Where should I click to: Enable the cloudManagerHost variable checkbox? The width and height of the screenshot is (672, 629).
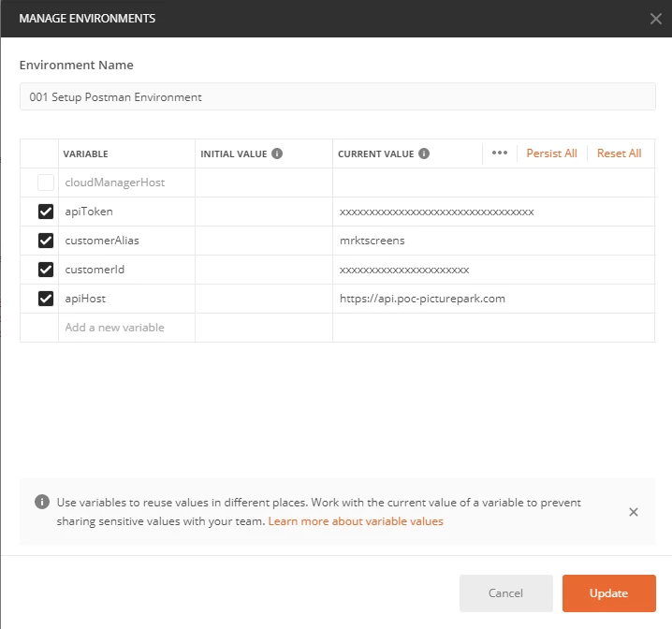coord(46,183)
